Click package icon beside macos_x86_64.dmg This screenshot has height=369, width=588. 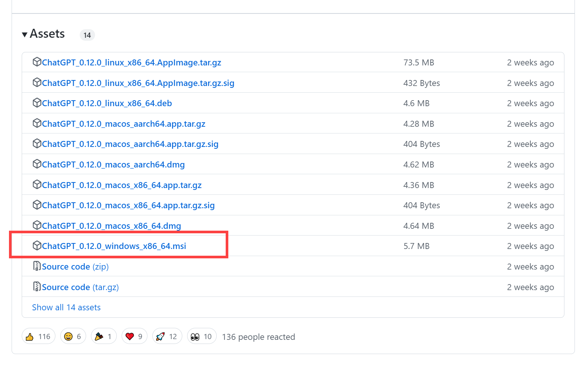[x=37, y=225]
